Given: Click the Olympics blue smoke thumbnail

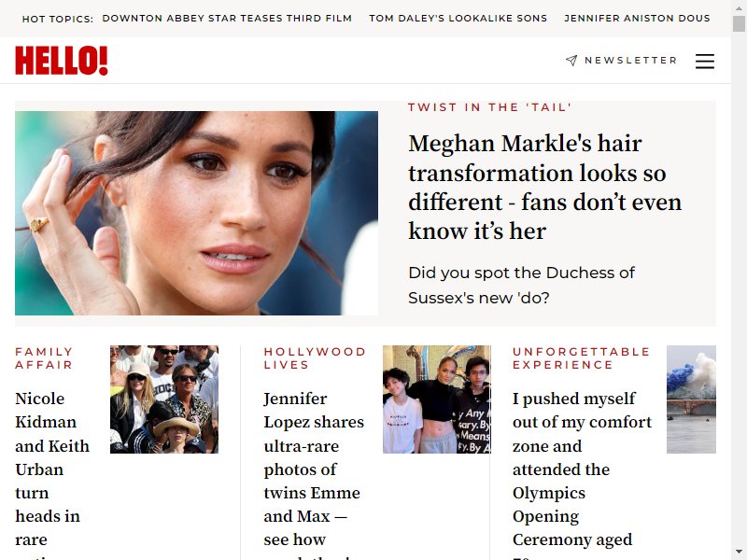Looking at the screenshot, I should pyautogui.click(x=691, y=399).
